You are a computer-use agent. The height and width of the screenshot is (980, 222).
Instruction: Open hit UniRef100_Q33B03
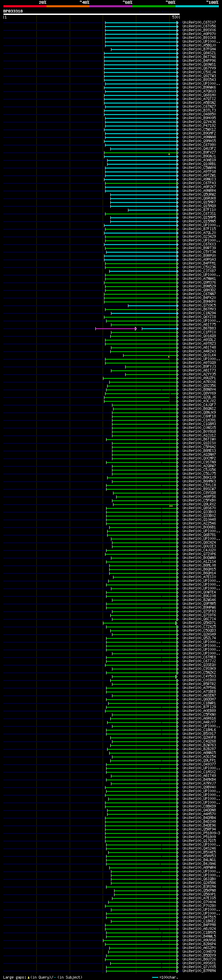(x=199, y=512)
